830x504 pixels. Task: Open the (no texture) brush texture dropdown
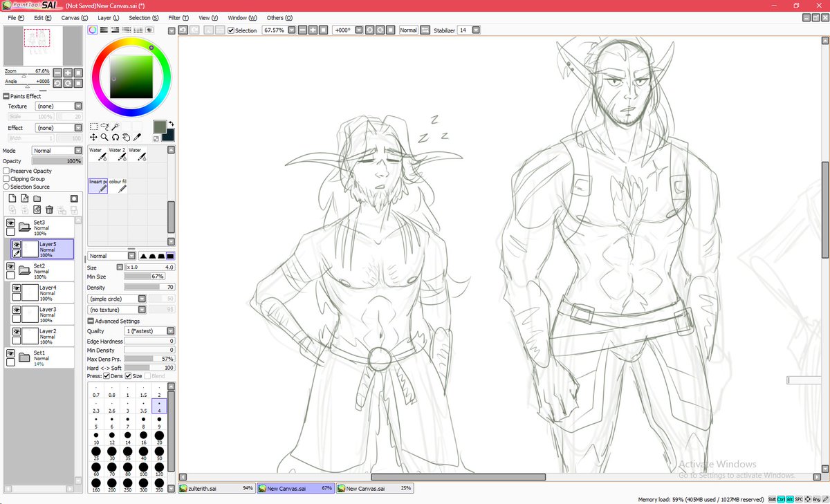click(142, 310)
